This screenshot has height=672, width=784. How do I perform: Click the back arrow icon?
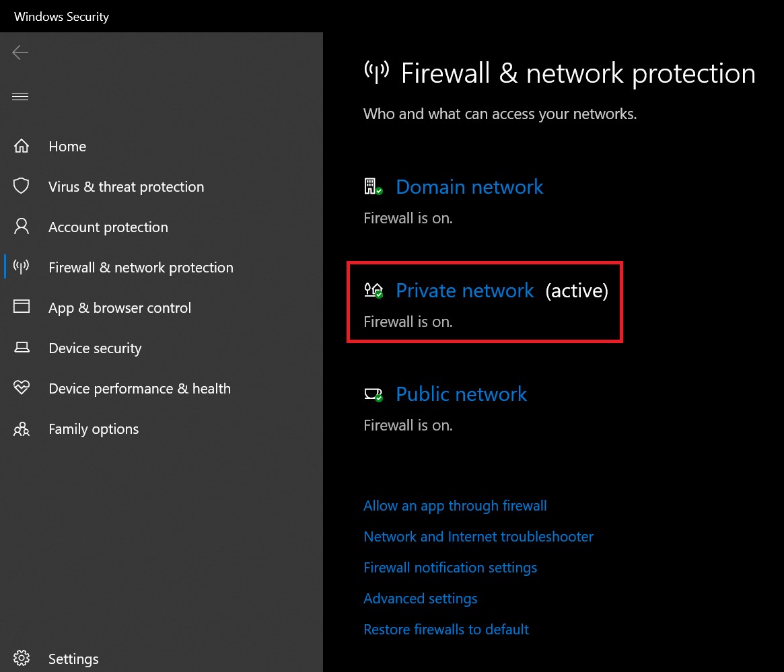point(20,52)
